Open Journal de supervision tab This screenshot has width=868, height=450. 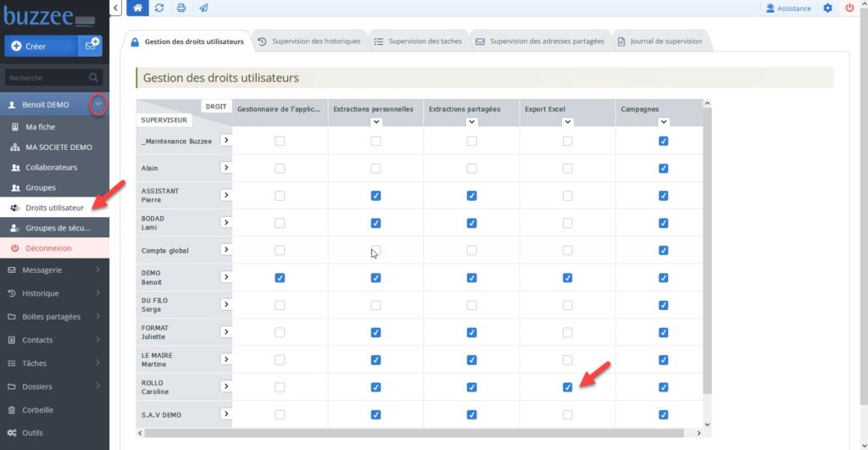pos(659,41)
